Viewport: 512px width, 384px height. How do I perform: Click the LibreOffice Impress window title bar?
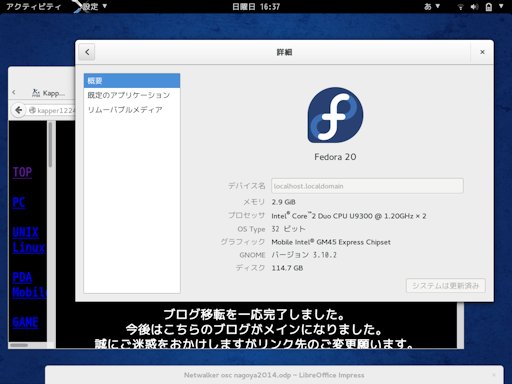(x=274, y=375)
